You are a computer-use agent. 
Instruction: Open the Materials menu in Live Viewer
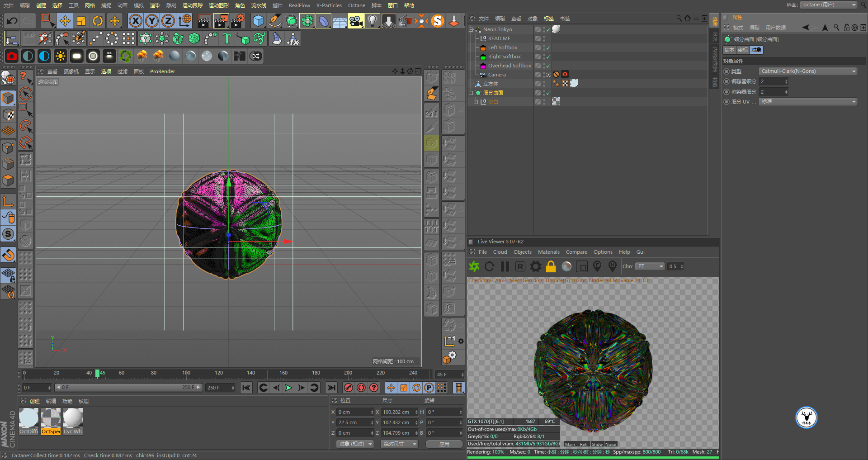click(549, 252)
